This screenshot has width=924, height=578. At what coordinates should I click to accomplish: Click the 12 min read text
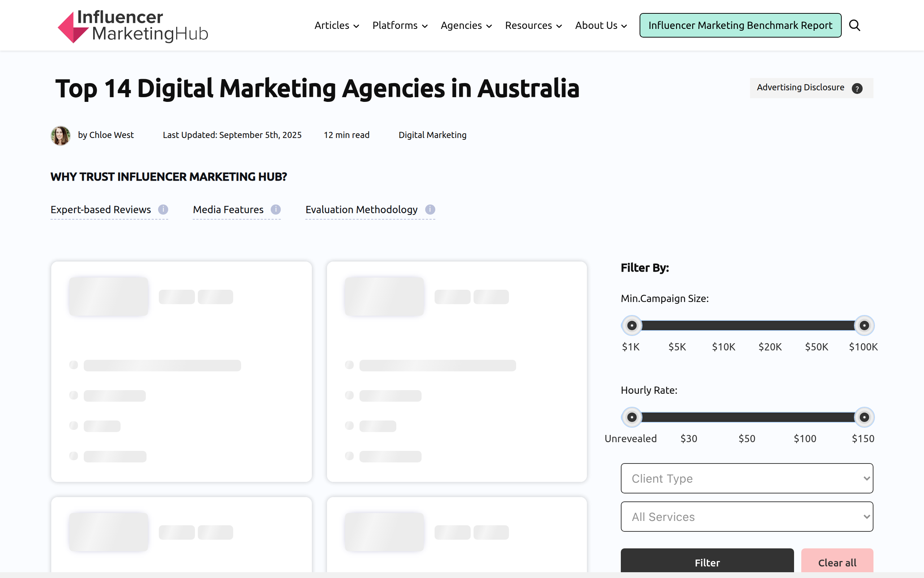pyautogui.click(x=347, y=135)
